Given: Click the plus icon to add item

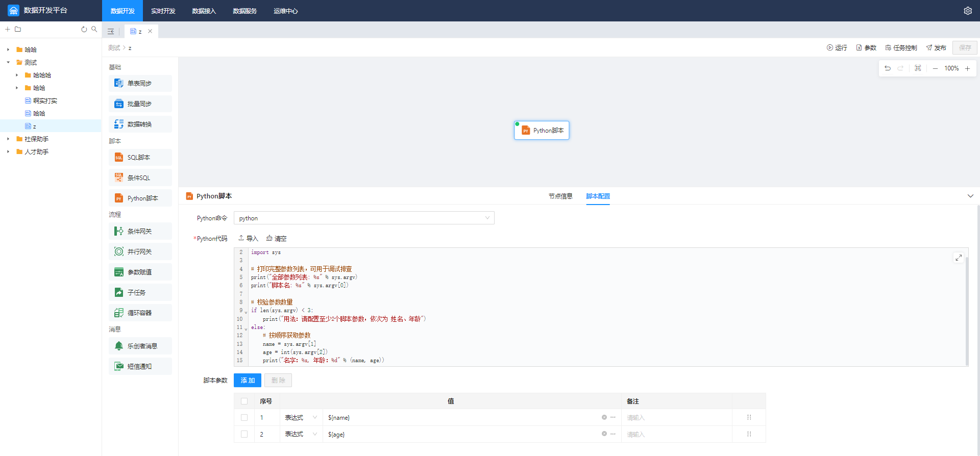Looking at the screenshot, I should click(8, 29).
